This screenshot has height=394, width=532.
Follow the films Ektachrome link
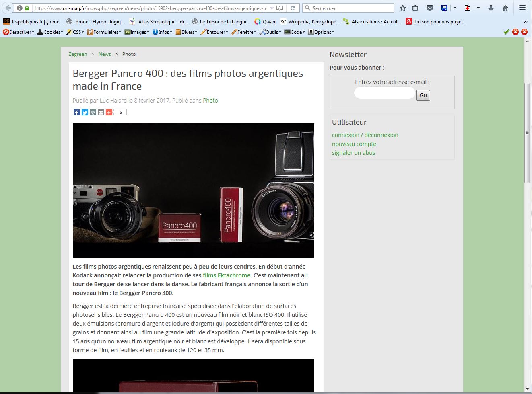pyautogui.click(x=227, y=275)
